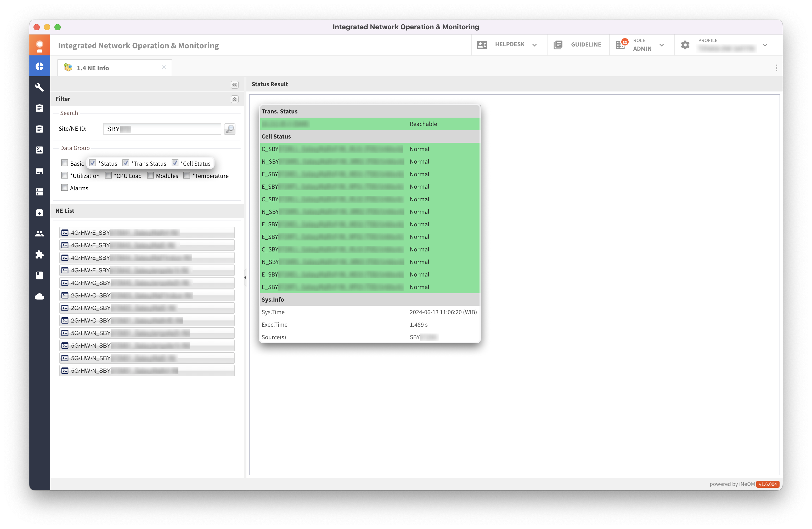This screenshot has height=529, width=812.
Task: Click the Helpdesk contact card icon
Action: click(482, 45)
